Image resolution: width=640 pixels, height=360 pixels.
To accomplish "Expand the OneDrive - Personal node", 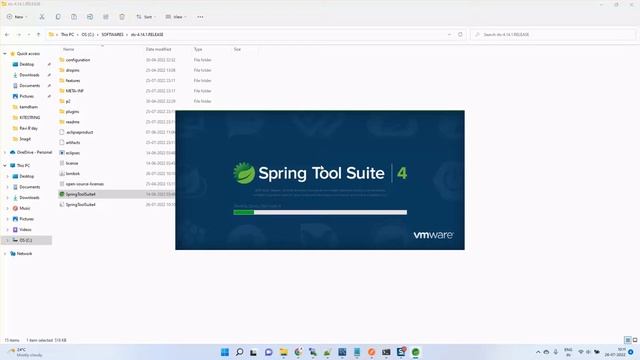I will (x=5, y=152).
